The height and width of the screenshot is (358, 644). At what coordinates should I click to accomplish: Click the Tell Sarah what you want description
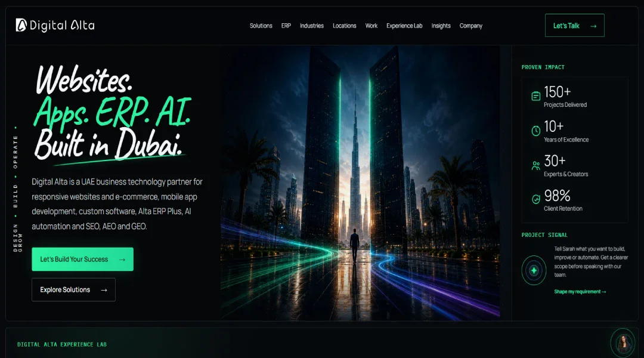pos(591,262)
